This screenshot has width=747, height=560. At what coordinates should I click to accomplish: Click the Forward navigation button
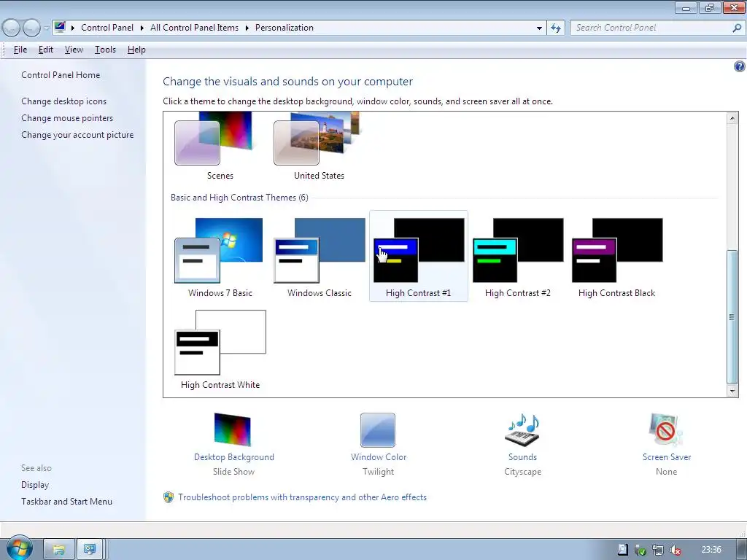tap(31, 28)
